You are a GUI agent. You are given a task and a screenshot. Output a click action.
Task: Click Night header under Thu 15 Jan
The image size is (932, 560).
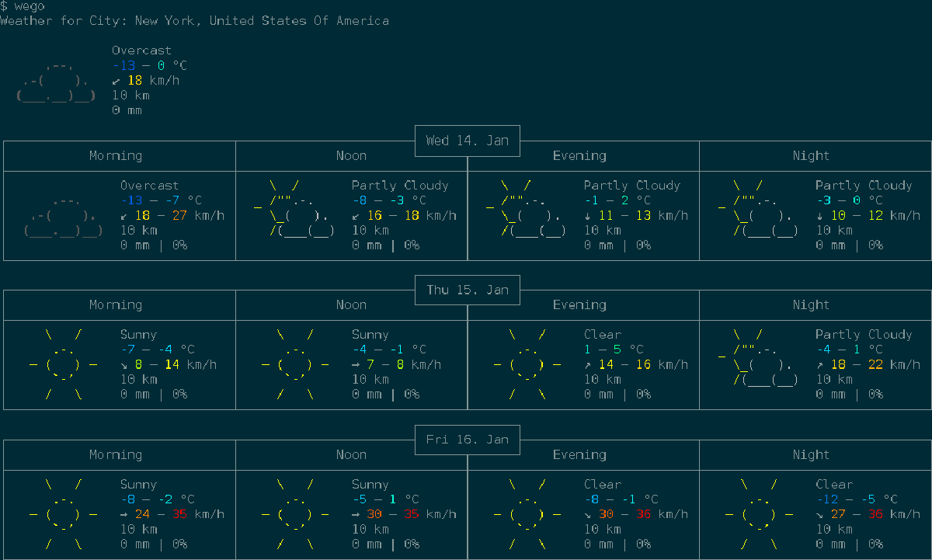[811, 304]
